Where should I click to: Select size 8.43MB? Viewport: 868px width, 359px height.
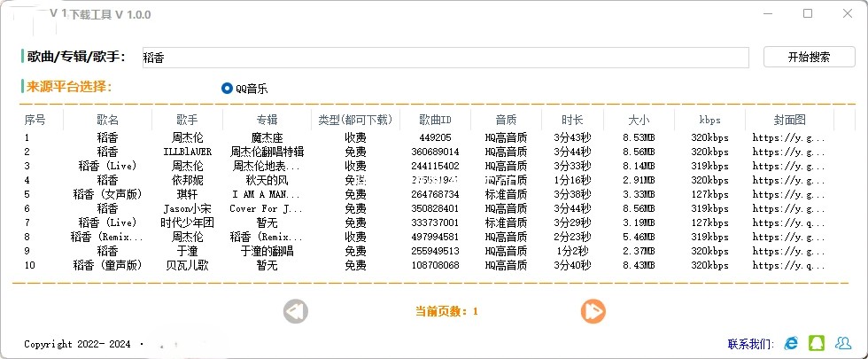click(x=639, y=266)
